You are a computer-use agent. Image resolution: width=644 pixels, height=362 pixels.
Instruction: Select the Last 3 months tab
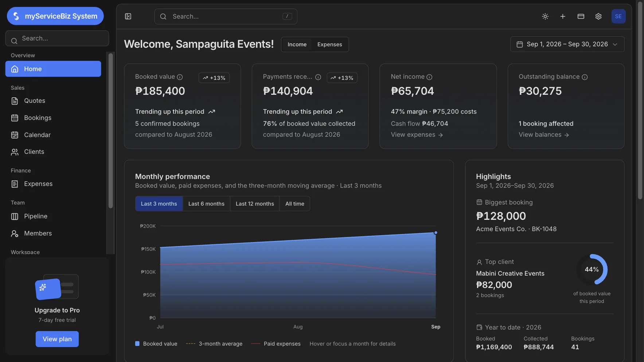click(x=159, y=204)
